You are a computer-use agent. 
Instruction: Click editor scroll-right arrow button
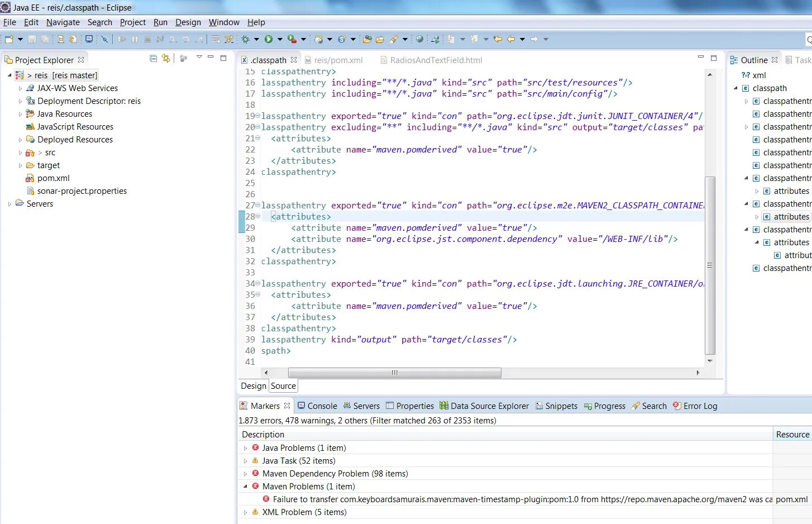698,373
